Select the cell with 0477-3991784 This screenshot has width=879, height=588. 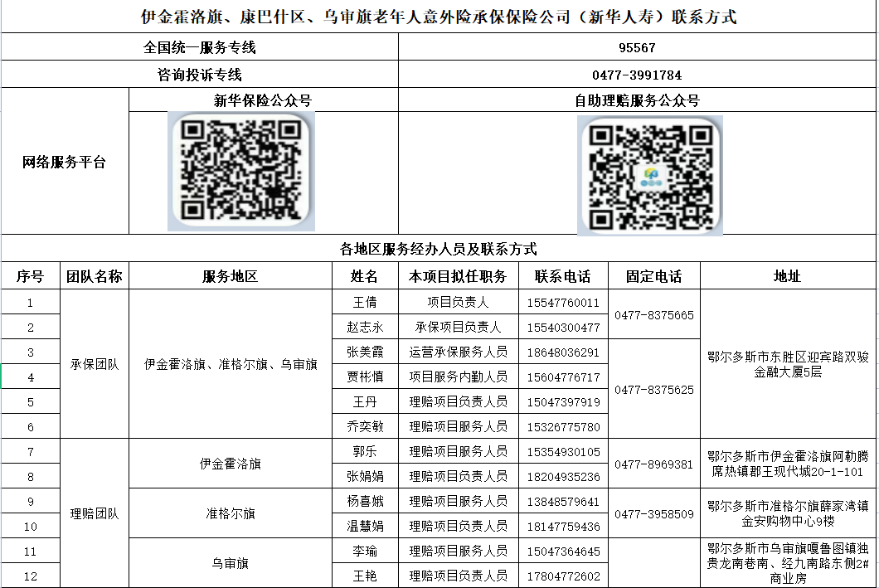(x=637, y=74)
